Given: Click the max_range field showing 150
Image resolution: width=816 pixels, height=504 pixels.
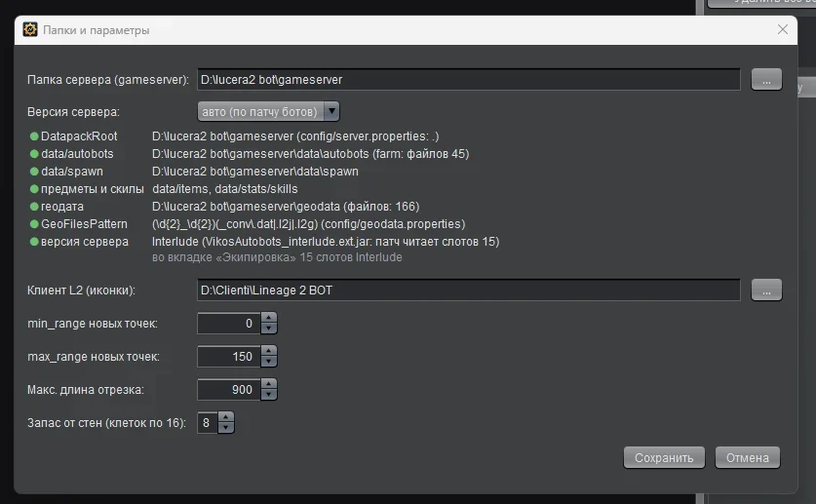Looking at the screenshot, I should [x=229, y=356].
